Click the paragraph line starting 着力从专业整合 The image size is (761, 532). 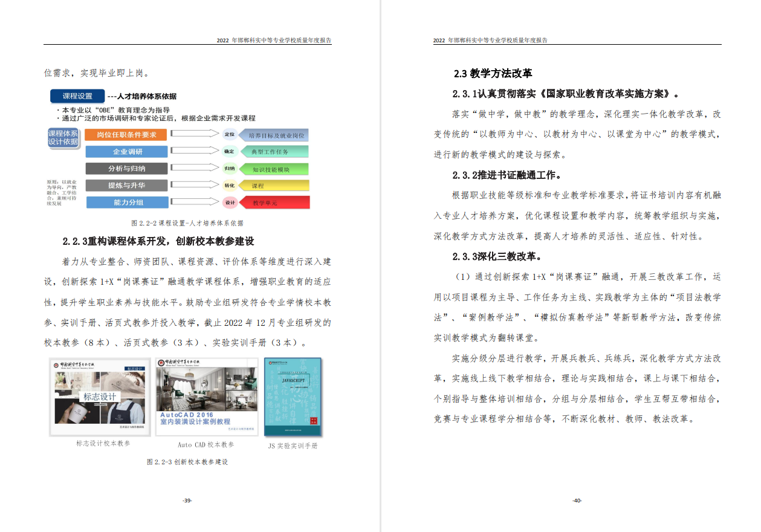click(196, 262)
